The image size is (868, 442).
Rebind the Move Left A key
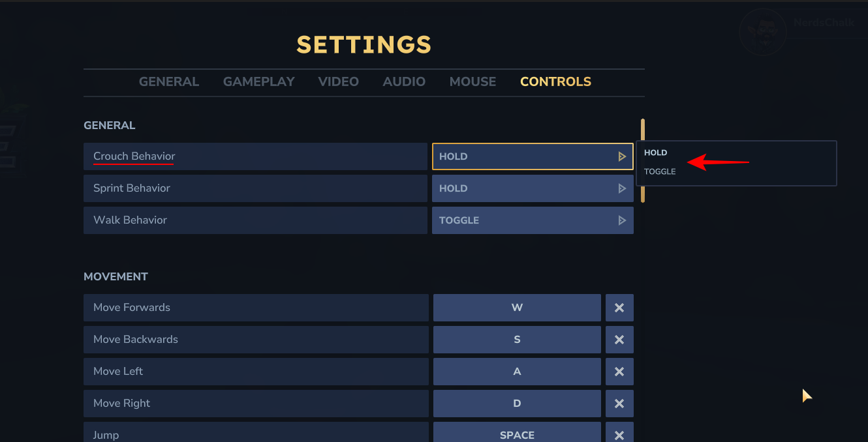click(x=517, y=372)
